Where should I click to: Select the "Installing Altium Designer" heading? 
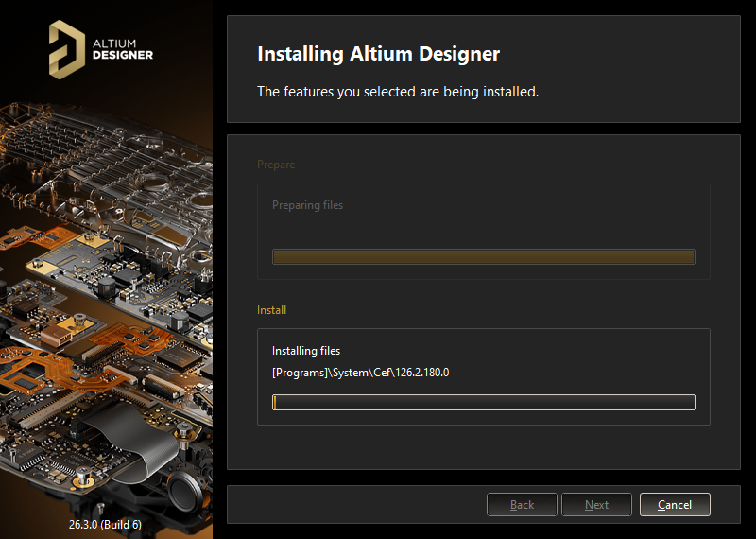(378, 53)
